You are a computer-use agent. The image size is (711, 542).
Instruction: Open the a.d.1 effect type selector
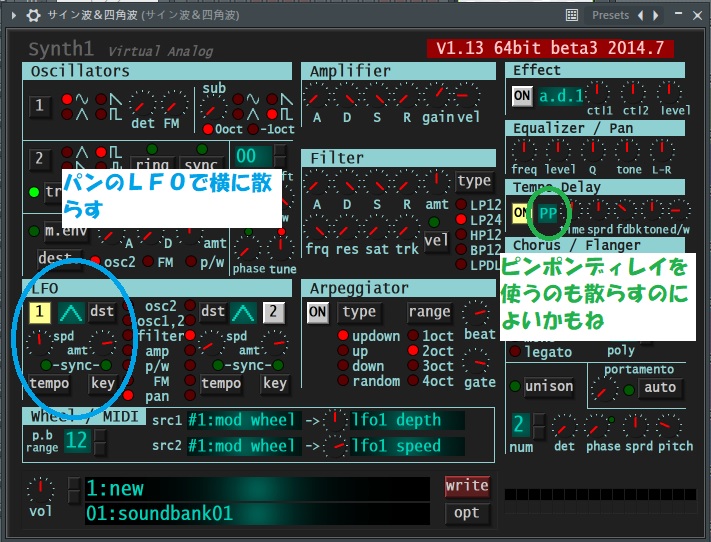(560, 96)
